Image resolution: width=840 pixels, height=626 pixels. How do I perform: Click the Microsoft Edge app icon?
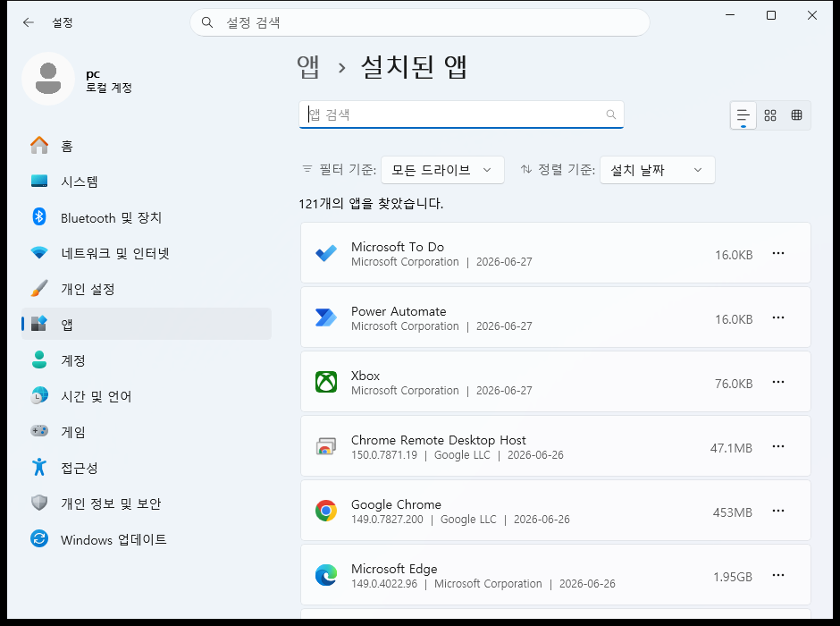click(x=326, y=575)
